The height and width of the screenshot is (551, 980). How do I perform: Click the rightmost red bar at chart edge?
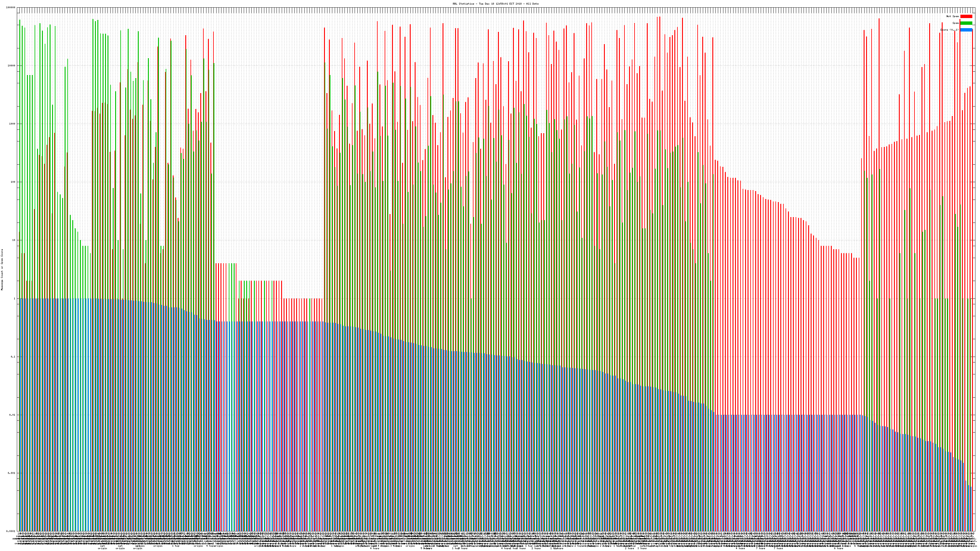[x=972, y=266]
